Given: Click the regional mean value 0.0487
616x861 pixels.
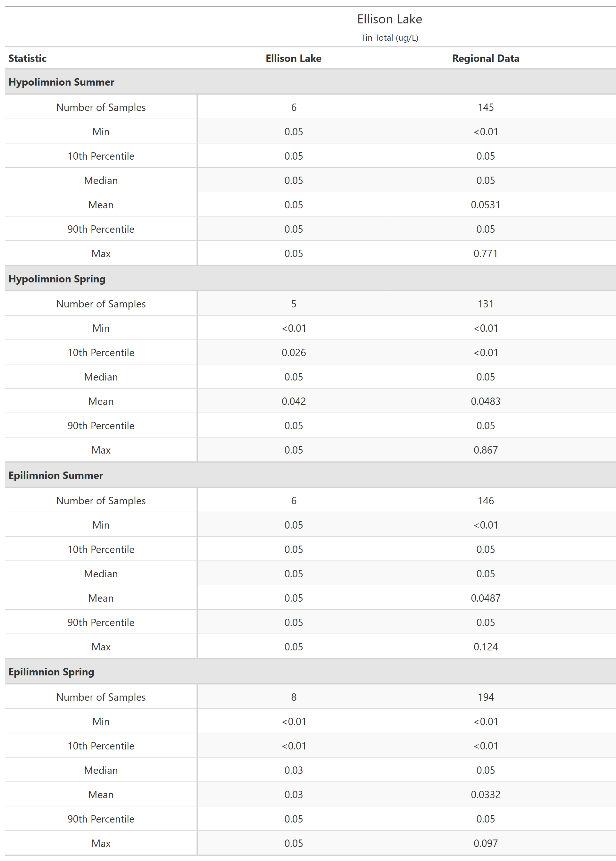Looking at the screenshot, I should pyautogui.click(x=486, y=598).
